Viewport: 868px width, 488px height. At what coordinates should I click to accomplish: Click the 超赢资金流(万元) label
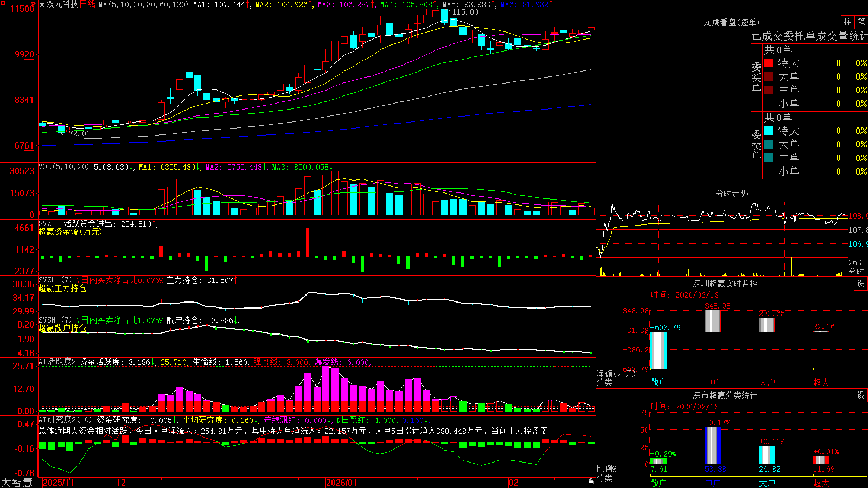(70, 232)
